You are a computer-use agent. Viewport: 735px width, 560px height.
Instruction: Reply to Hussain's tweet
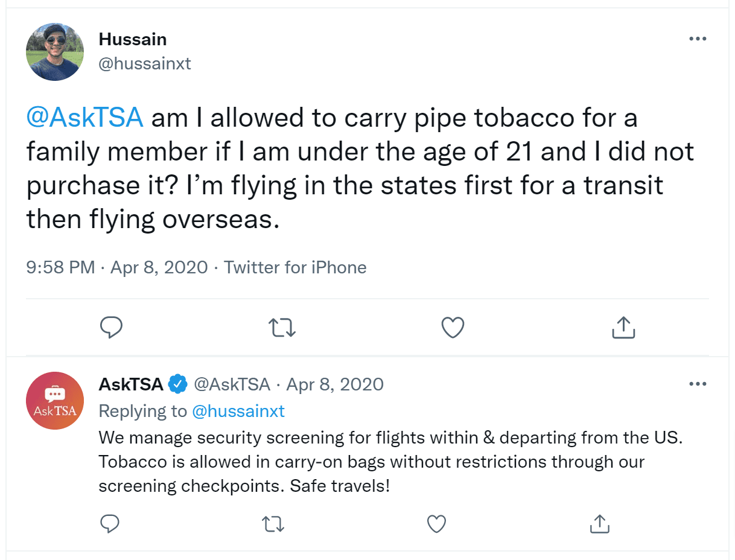[x=111, y=327]
